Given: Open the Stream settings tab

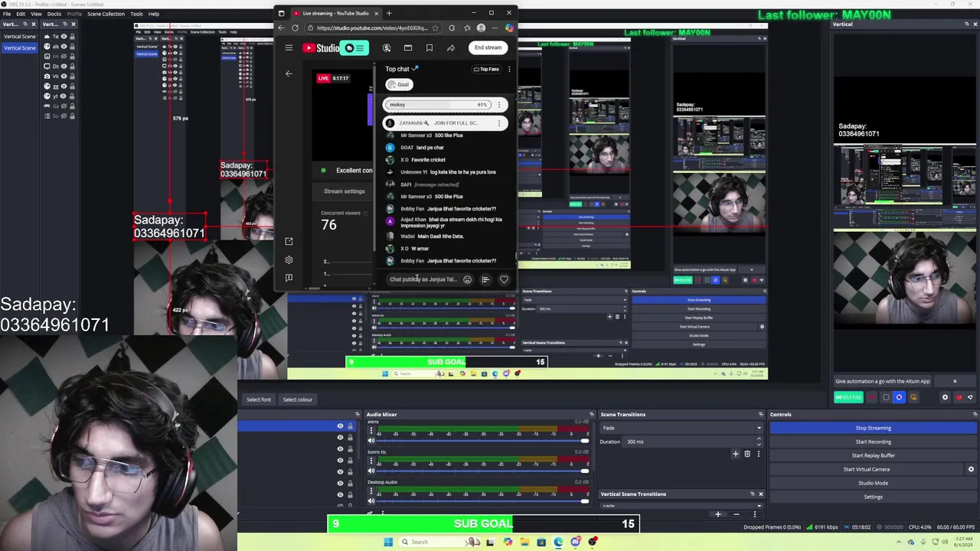Looking at the screenshot, I should tap(344, 191).
